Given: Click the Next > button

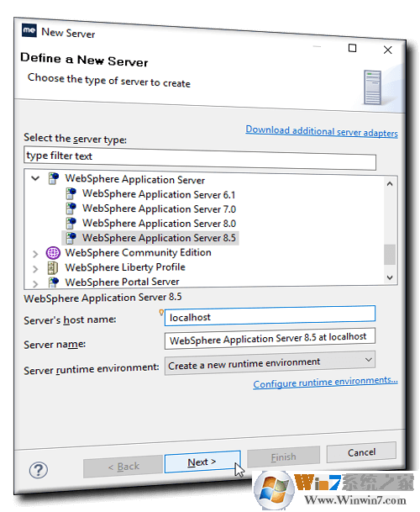Looking at the screenshot, I should point(202,462).
